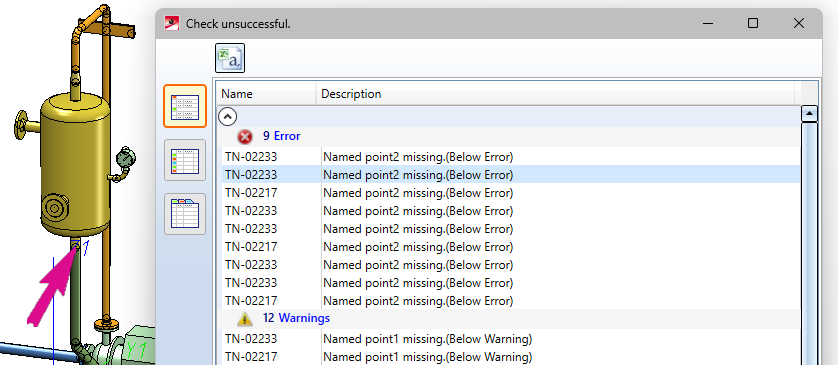The width and height of the screenshot is (838, 365).
Task: Click the scrollbar up arrow
Action: [x=810, y=113]
